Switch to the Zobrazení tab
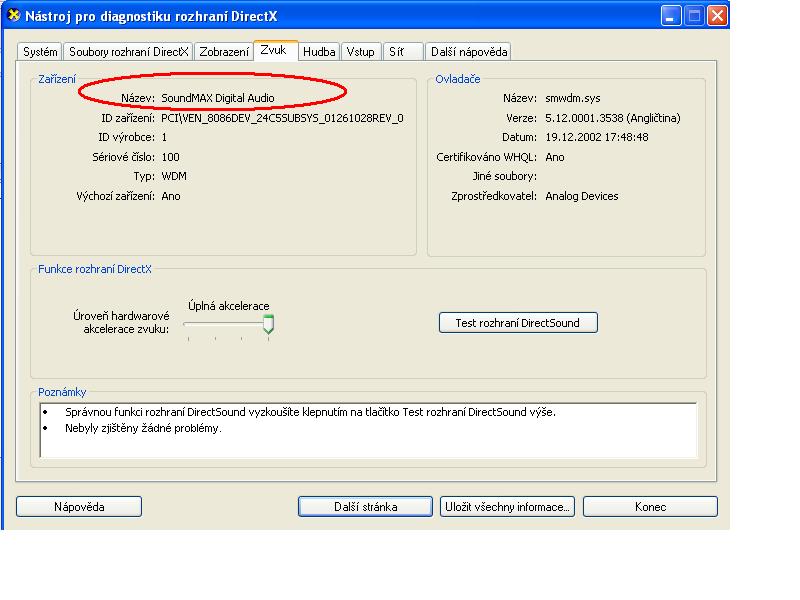Screen dimensions: 800x600 pos(224,52)
